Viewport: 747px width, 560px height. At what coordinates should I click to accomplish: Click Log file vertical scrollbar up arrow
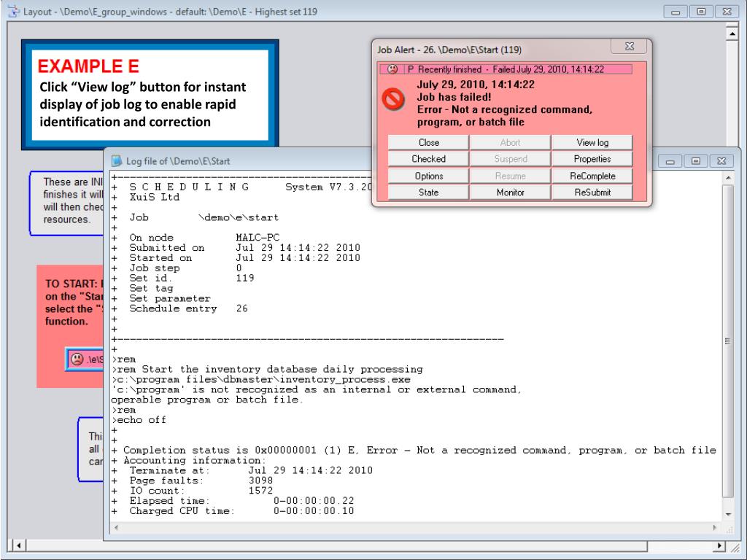pos(728,178)
